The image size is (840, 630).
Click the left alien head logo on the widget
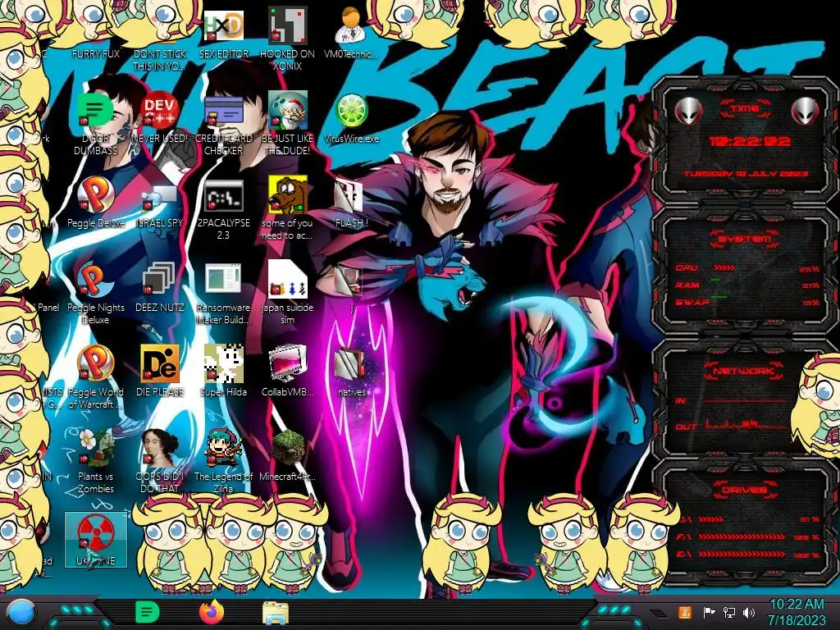(x=688, y=111)
